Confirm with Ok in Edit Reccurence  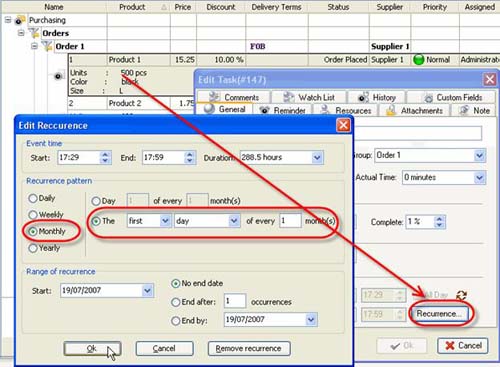click(92, 349)
